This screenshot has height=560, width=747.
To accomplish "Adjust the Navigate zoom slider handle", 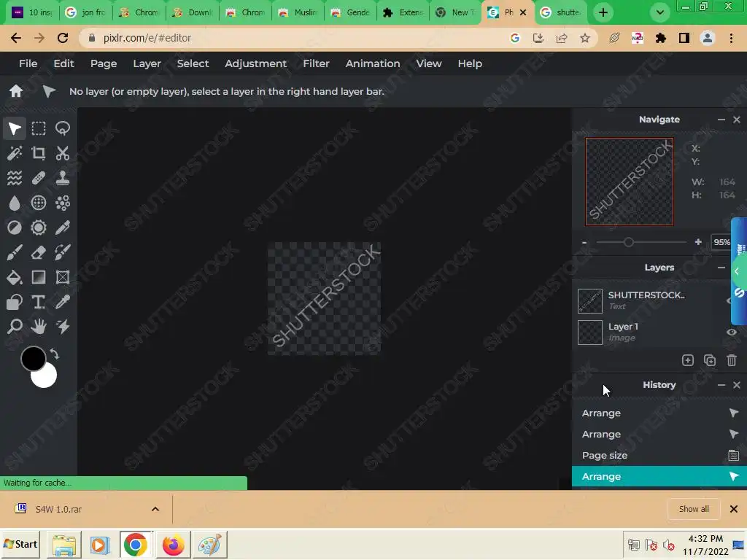I will click(628, 242).
